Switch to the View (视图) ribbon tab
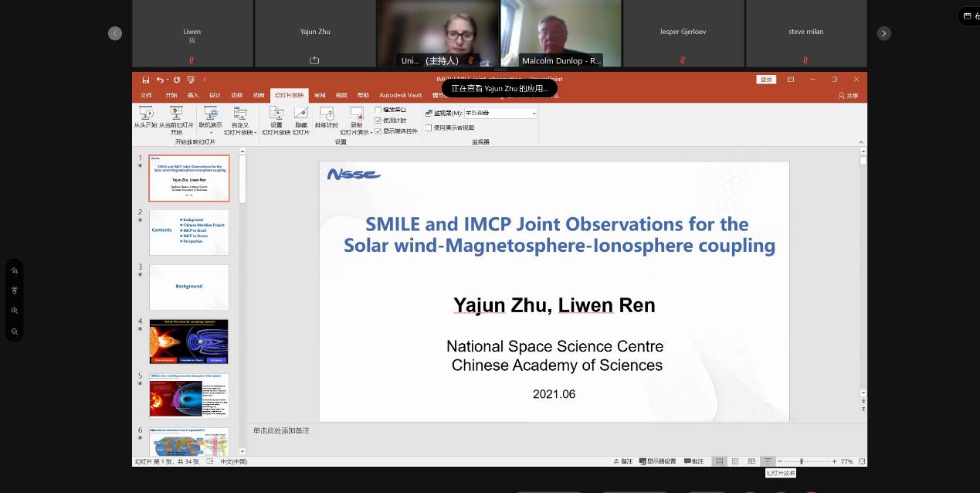The height and width of the screenshot is (493, 980). pos(341,96)
